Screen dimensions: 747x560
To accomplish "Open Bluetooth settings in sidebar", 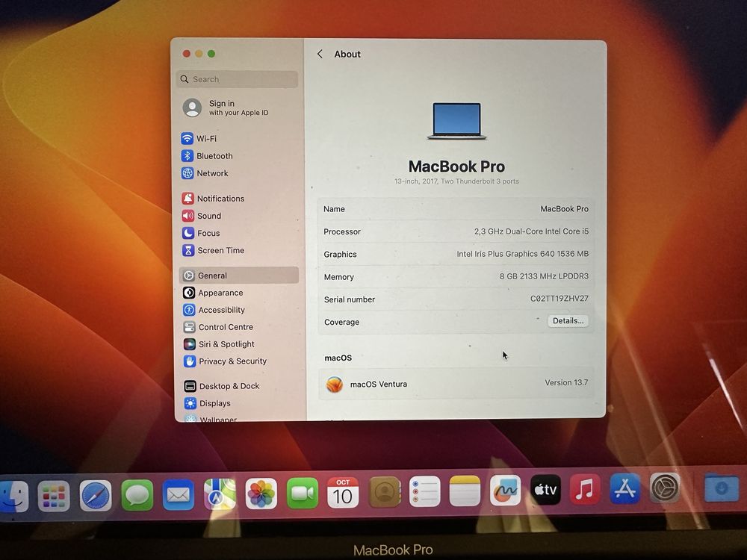I will 207,156.
